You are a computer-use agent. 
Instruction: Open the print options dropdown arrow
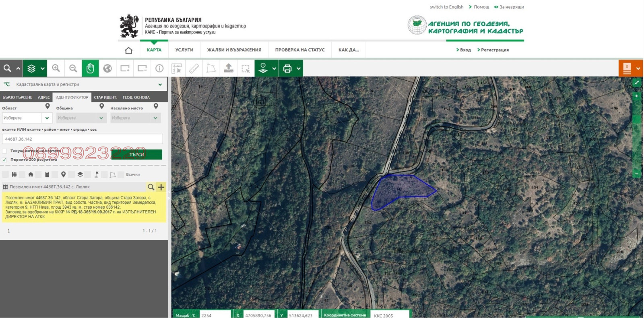(299, 68)
